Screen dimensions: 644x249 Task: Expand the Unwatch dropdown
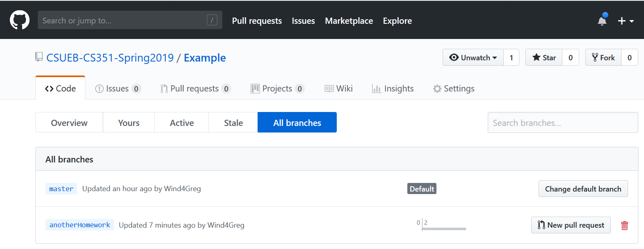473,57
